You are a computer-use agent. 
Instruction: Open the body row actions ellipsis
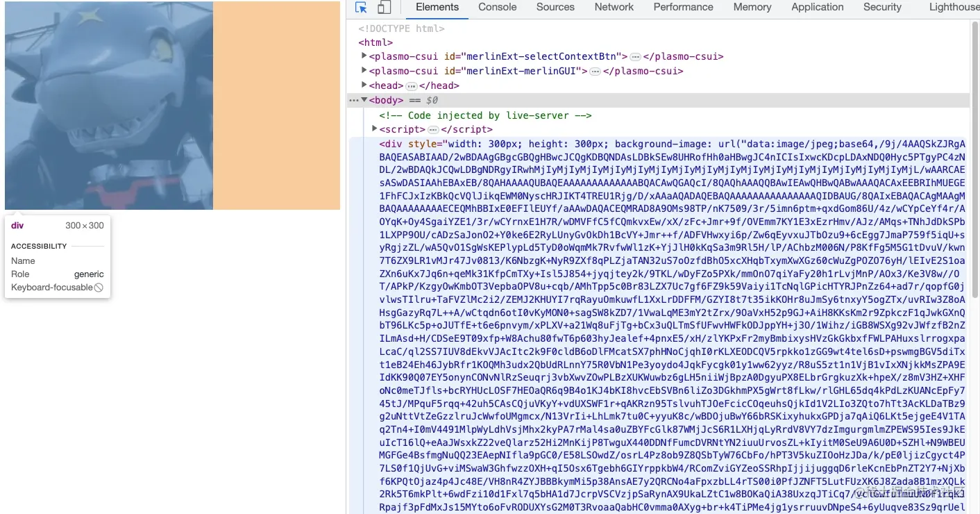353,101
